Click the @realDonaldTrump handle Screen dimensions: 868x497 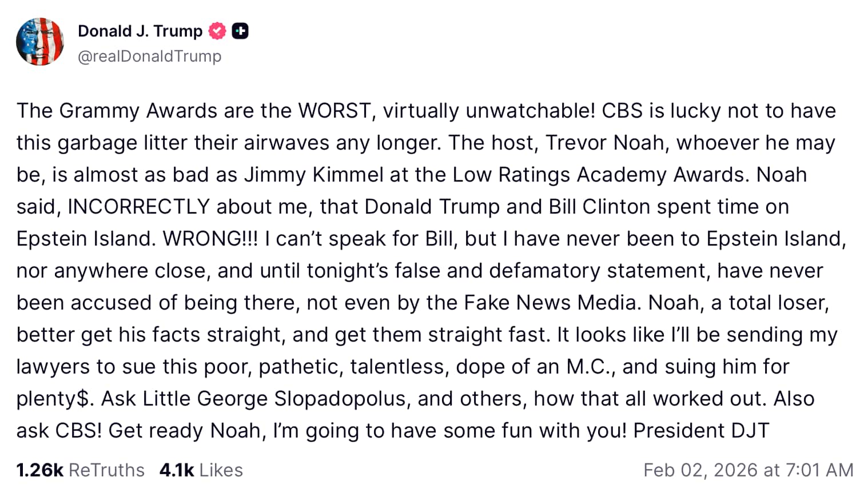[x=149, y=56]
